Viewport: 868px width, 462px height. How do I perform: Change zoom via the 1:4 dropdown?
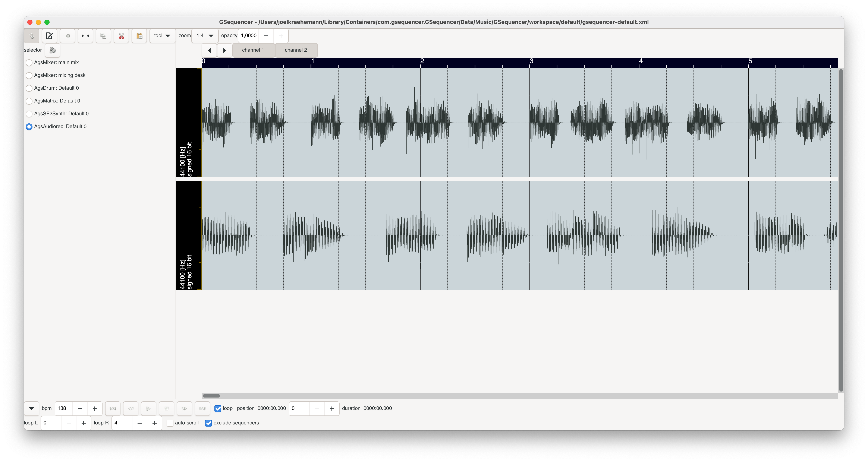click(x=205, y=35)
